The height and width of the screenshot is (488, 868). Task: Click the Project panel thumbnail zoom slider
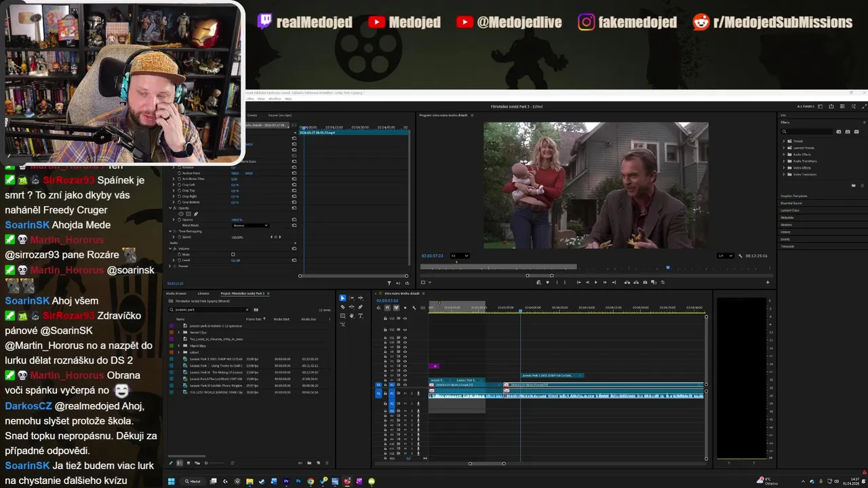[x=215, y=463]
